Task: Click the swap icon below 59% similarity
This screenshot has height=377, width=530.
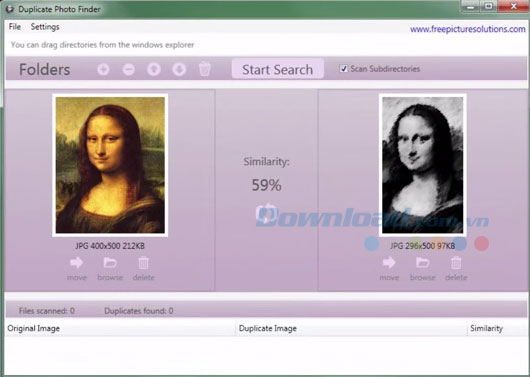Action: [266, 214]
